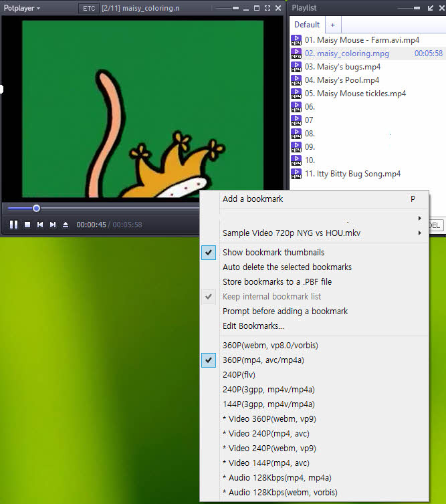Select 11. Itty Bitty Bug Song.mp4

tap(368, 174)
